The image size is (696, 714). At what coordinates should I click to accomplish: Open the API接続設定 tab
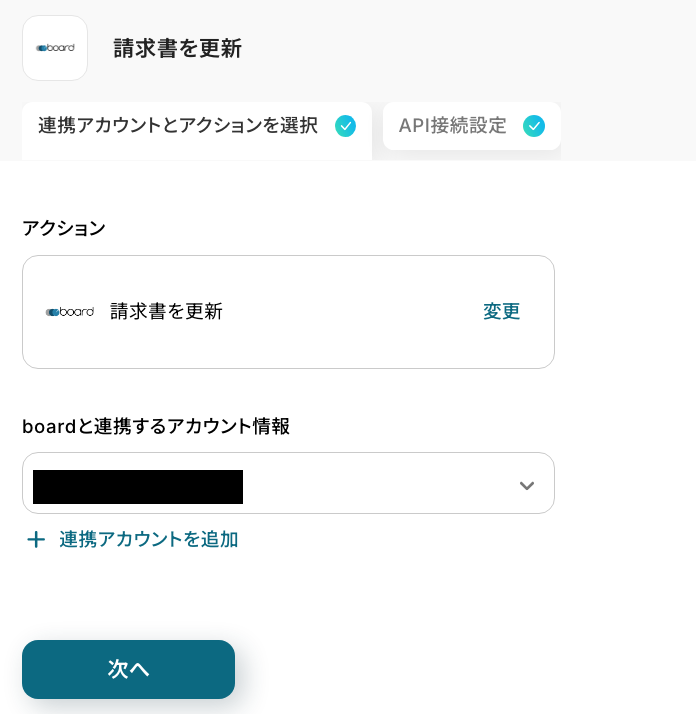point(453,126)
